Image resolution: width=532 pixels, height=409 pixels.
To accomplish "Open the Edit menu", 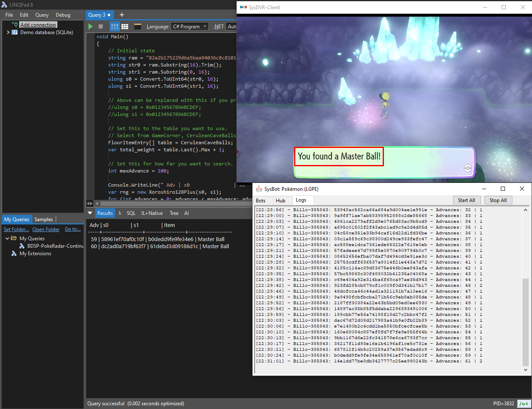I will pos(24,15).
